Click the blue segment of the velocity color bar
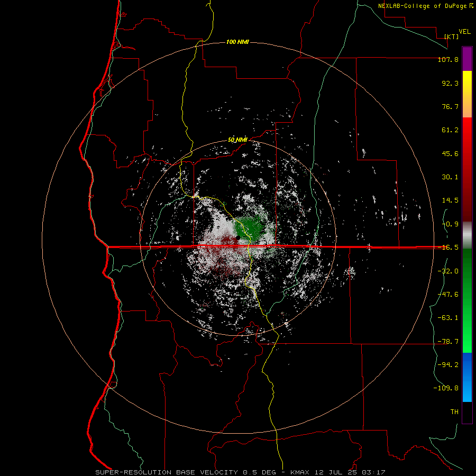 tap(467, 377)
